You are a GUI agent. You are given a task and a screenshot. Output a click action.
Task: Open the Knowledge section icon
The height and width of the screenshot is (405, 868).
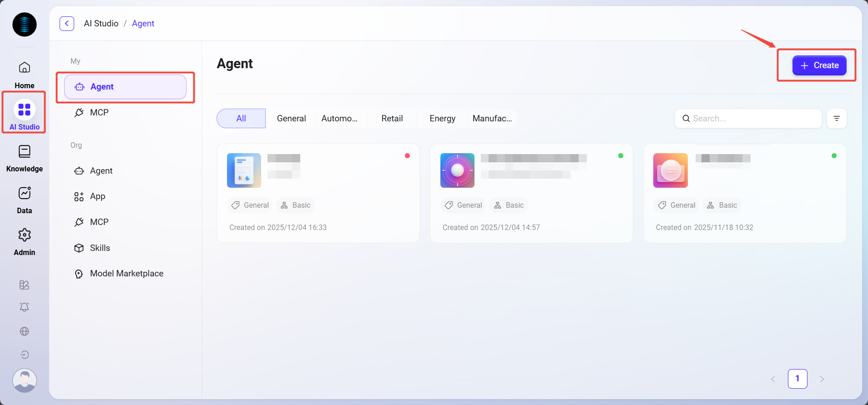[x=25, y=151]
